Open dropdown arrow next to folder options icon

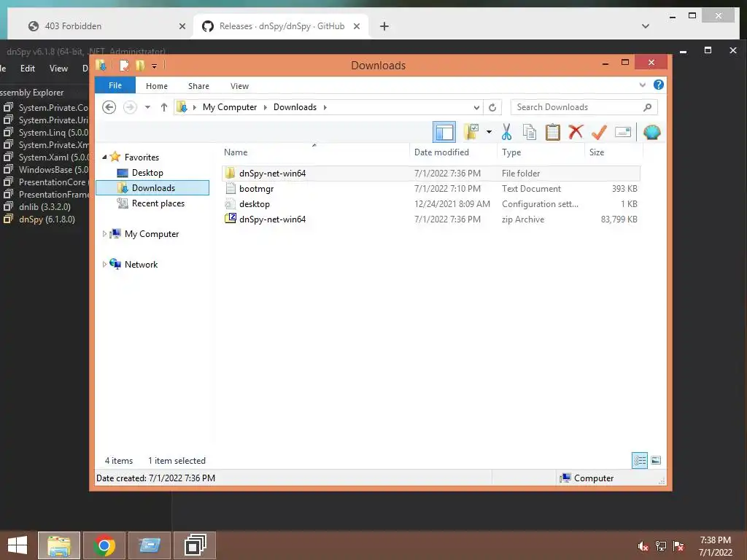point(489,132)
